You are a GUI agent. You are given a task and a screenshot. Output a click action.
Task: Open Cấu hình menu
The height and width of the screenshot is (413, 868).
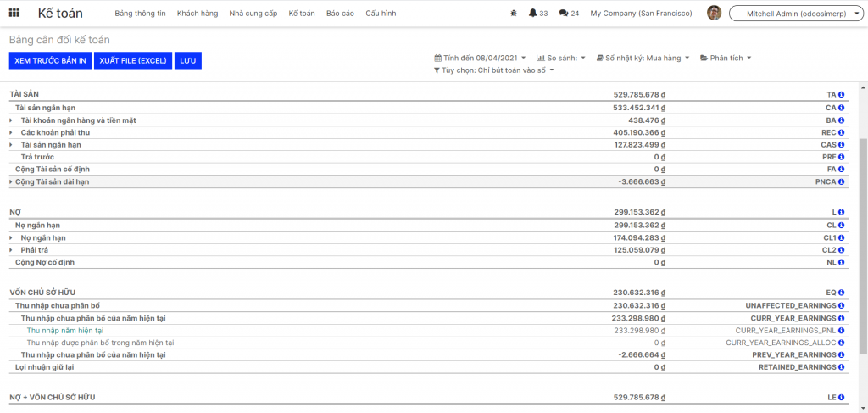click(x=381, y=14)
